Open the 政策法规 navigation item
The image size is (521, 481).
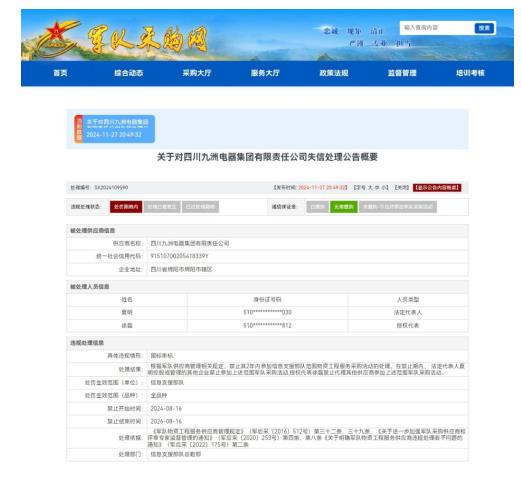[x=334, y=73]
